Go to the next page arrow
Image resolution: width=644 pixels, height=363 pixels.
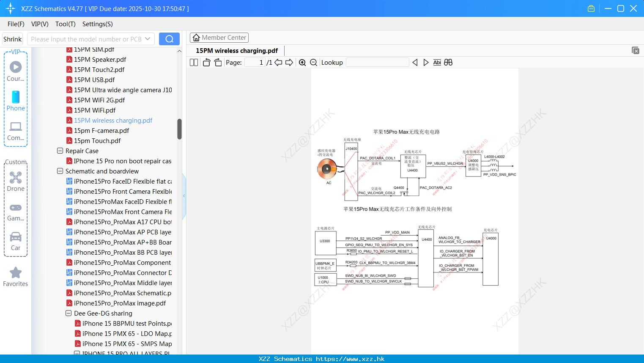pyautogui.click(x=289, y=63)
